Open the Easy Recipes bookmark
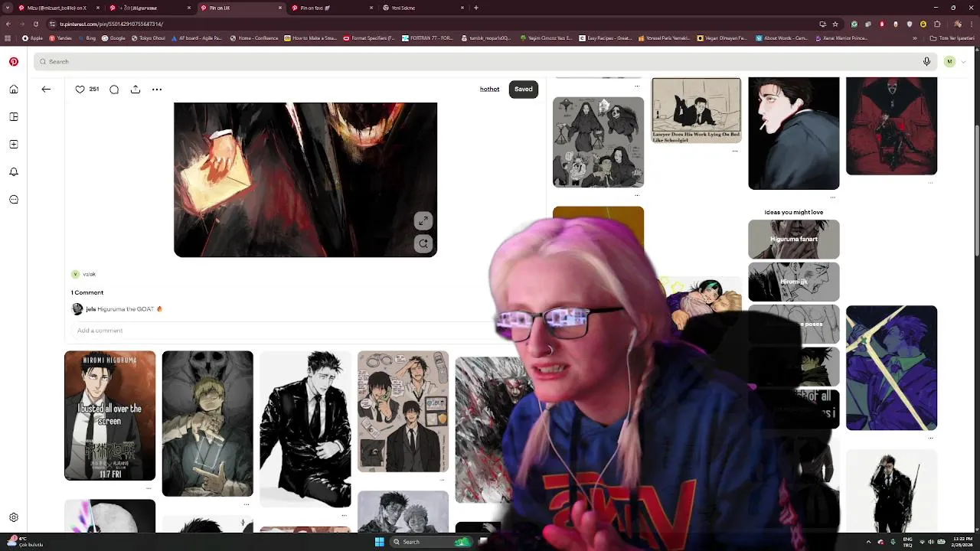Image resolution: width=980 pixels, height=551 pixels. [x=606, y=38]
